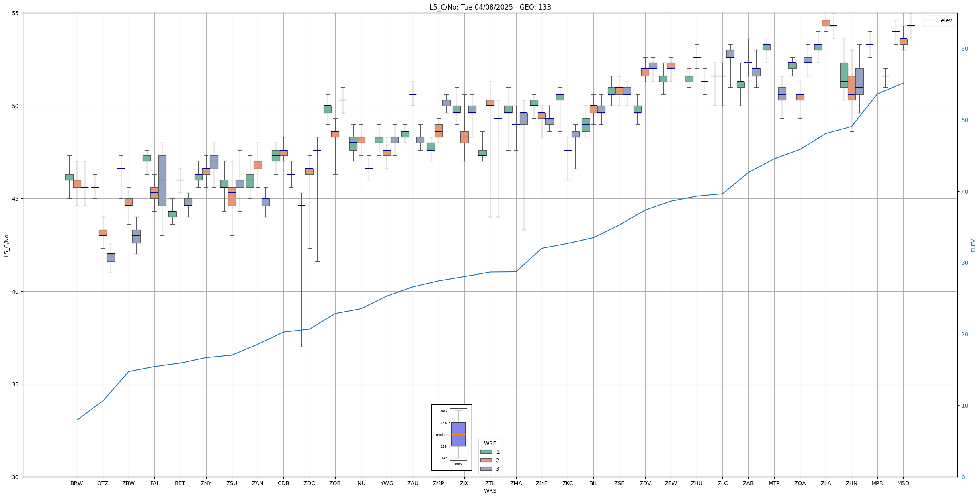Click the 55 tick on left axis
The height and width of the screenshot is (498, 980).
click(x=16, y=13)
